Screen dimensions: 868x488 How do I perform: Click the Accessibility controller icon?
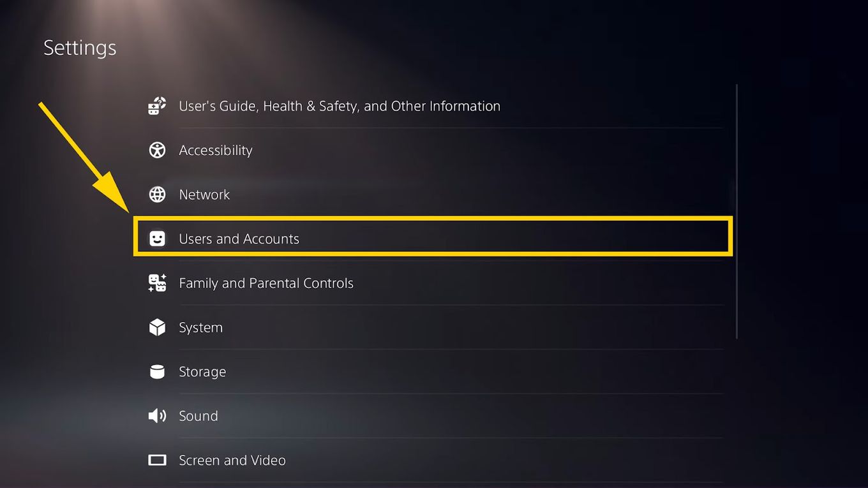click(156, 150)
